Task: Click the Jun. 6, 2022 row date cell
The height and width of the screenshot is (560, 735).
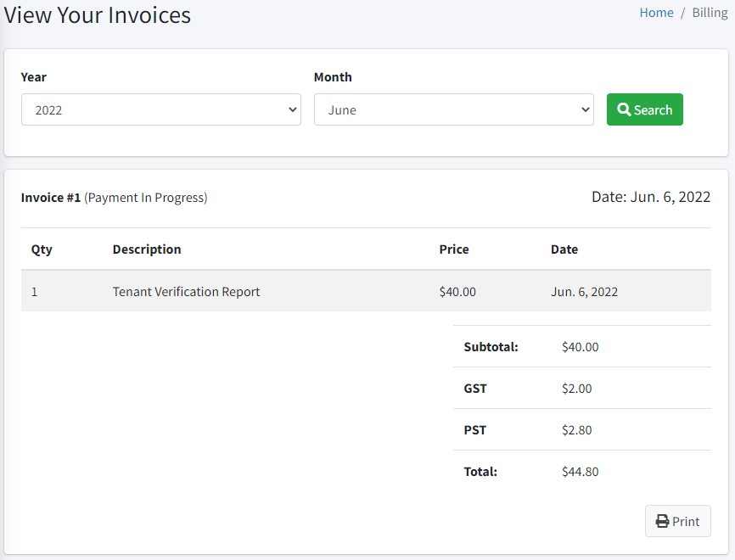Action: [x=584, y=292]
